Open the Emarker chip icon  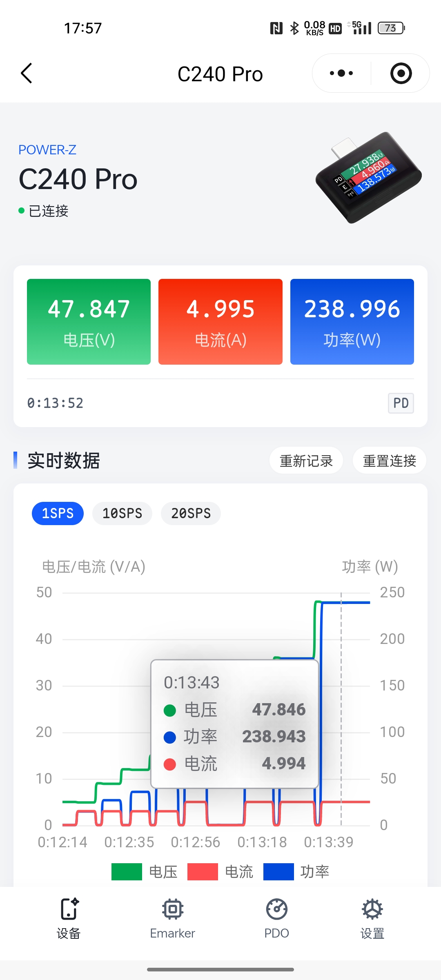click(172, 909)
